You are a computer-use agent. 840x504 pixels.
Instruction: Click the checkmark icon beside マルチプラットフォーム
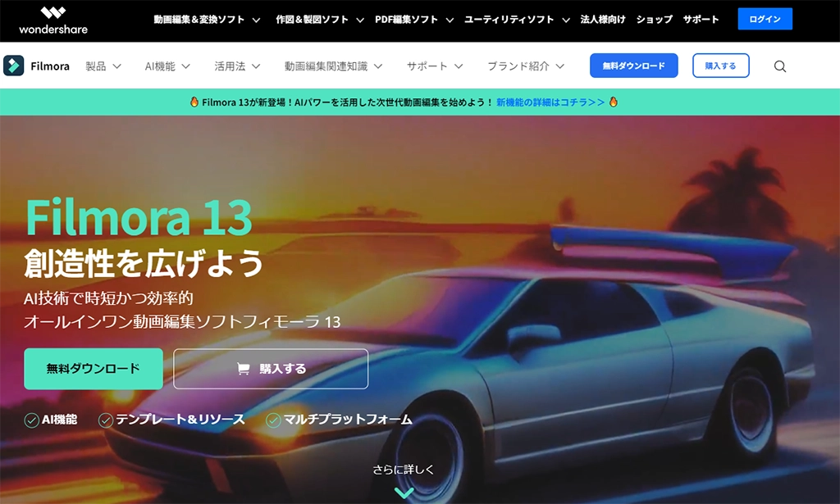tap(273, 420)
